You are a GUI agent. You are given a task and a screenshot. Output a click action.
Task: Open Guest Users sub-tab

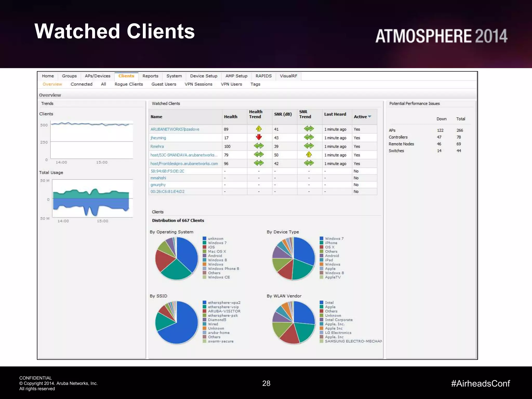[164, 84]
